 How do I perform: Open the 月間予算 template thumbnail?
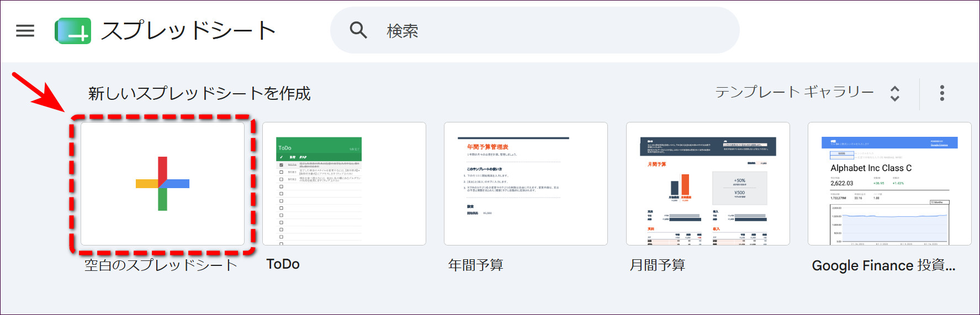point(708,184)
